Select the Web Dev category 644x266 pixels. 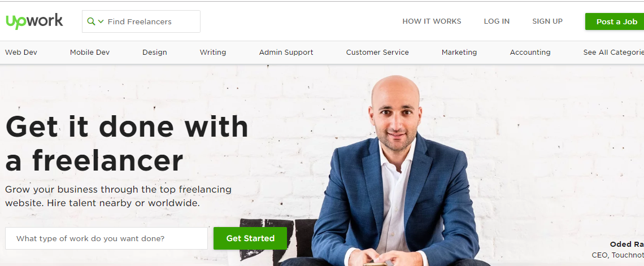click(21, 52)
